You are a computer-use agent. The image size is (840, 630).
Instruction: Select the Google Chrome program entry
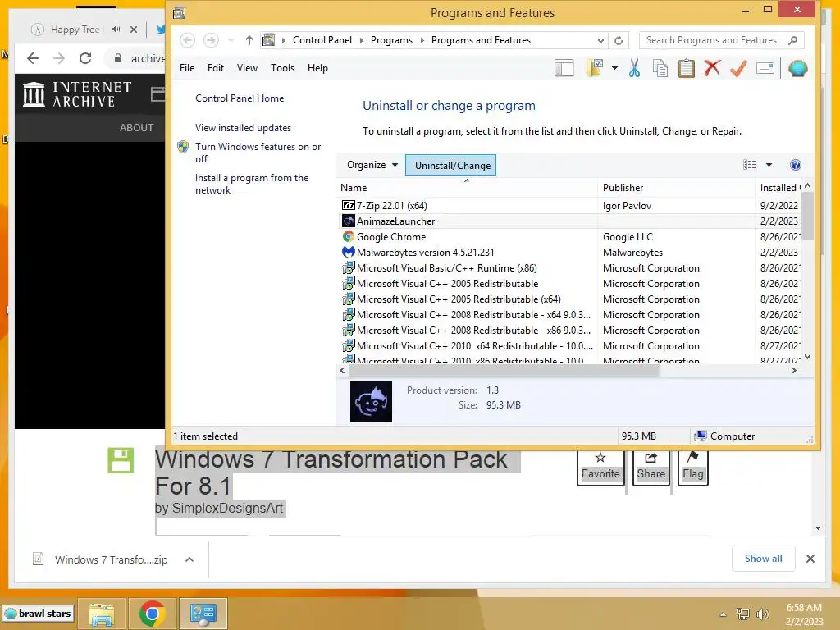pos(570,237)
